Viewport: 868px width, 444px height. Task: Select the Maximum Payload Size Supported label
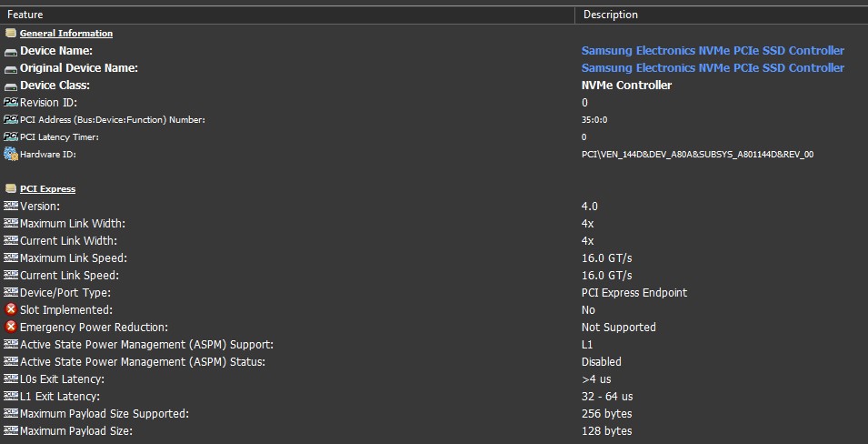coord(105,413)
